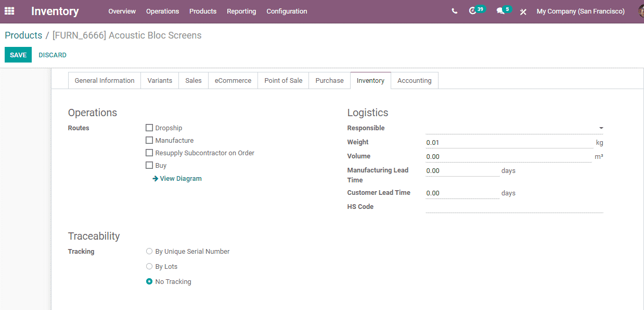Switch to the Variants tab
Viewport: 644px width, 310px height.
[160, 80]
